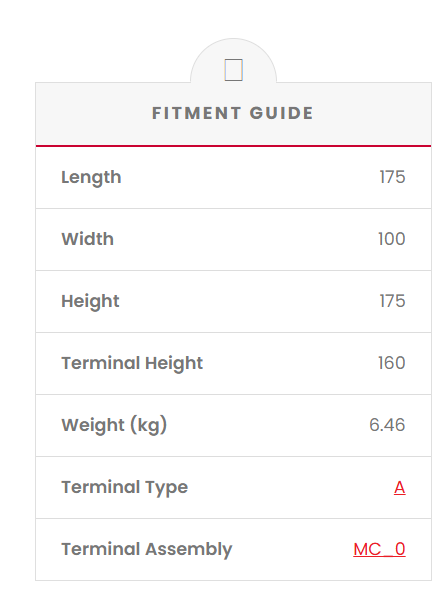Select the Weight (kg) label
Screen dimensions: 448x612
point(114,425)
